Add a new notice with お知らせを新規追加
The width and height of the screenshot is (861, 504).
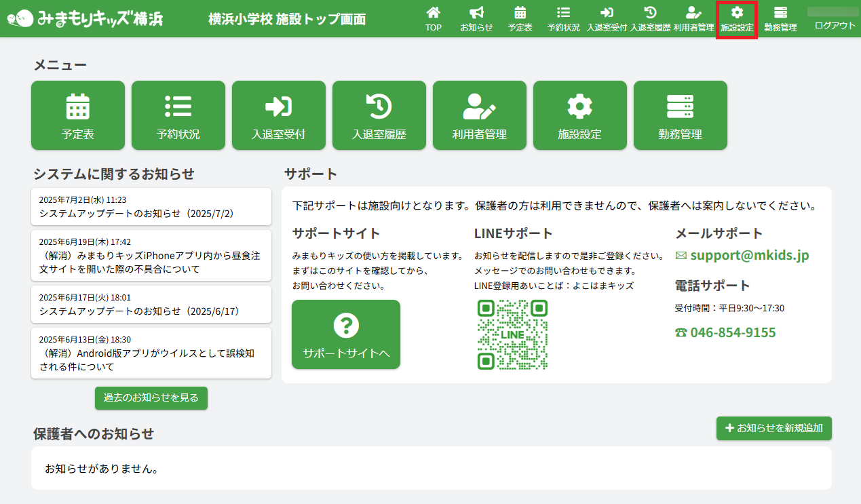(773, 428)
